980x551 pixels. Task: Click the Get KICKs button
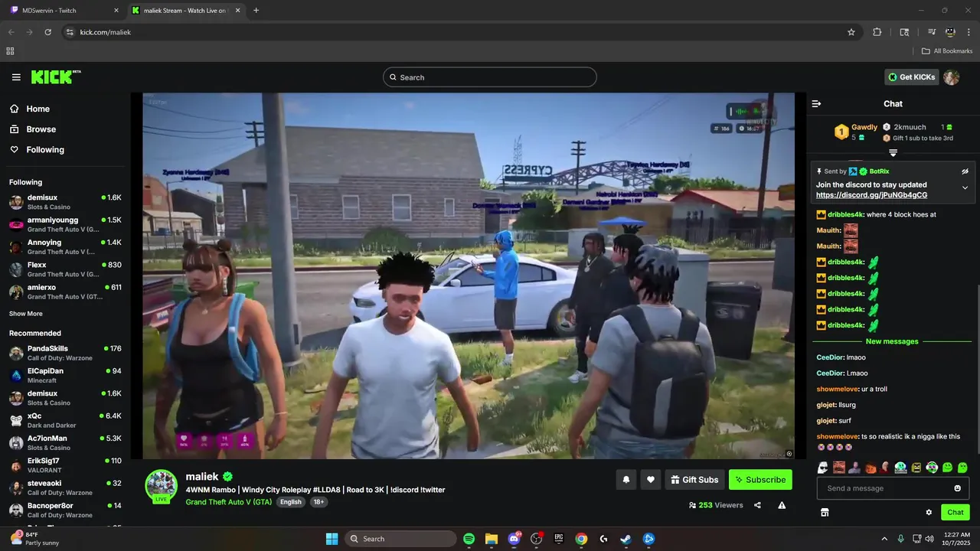coord(912,77)
